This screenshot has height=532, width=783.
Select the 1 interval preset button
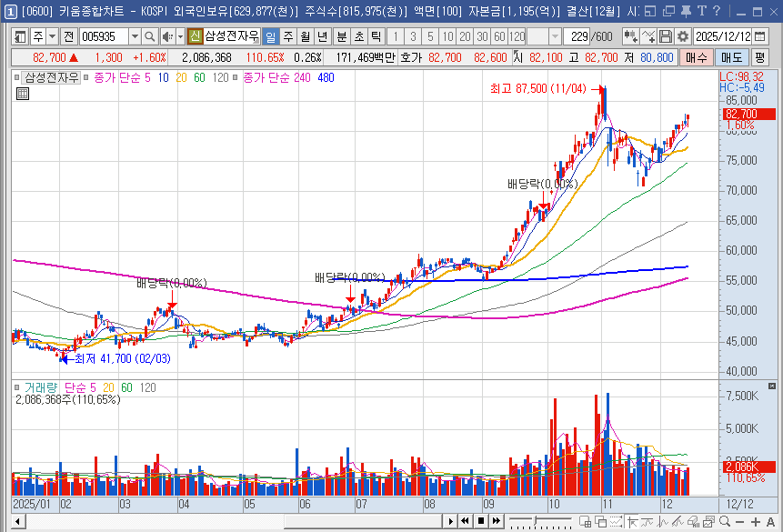tap(396, 36)
